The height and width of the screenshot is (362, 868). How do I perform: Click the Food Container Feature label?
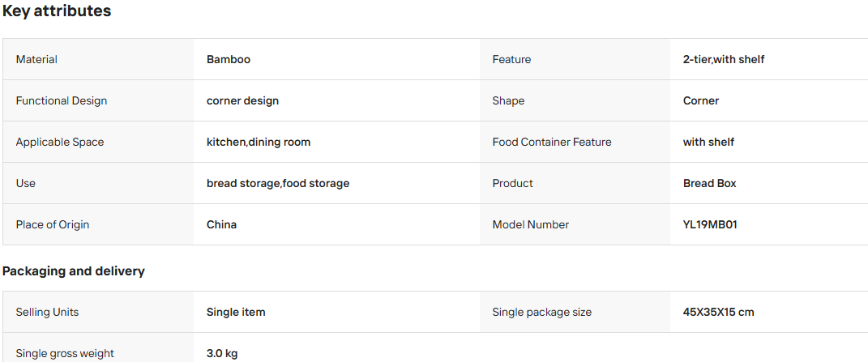tap(552, 143)
